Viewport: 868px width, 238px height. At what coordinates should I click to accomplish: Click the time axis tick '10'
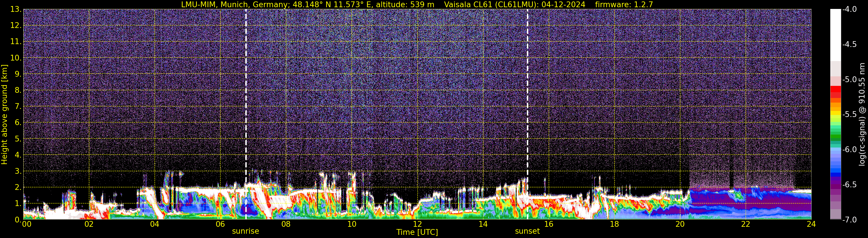[352, 224]
